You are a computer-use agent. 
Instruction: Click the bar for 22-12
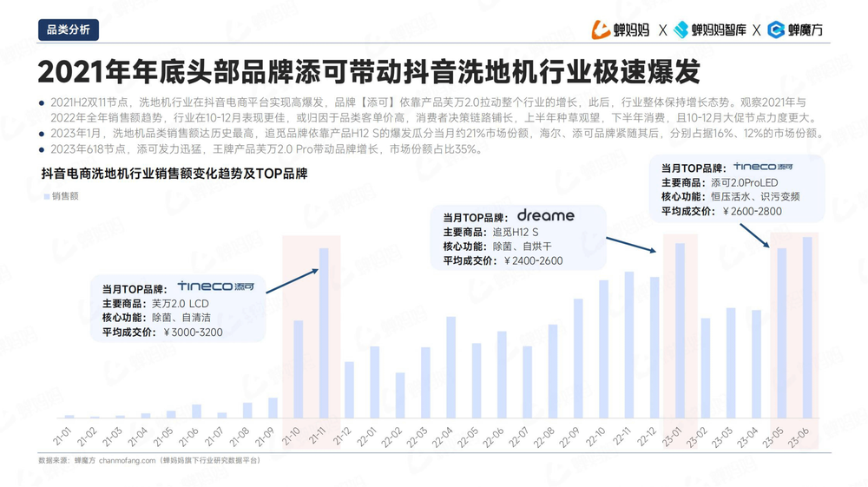pos(654,347)
